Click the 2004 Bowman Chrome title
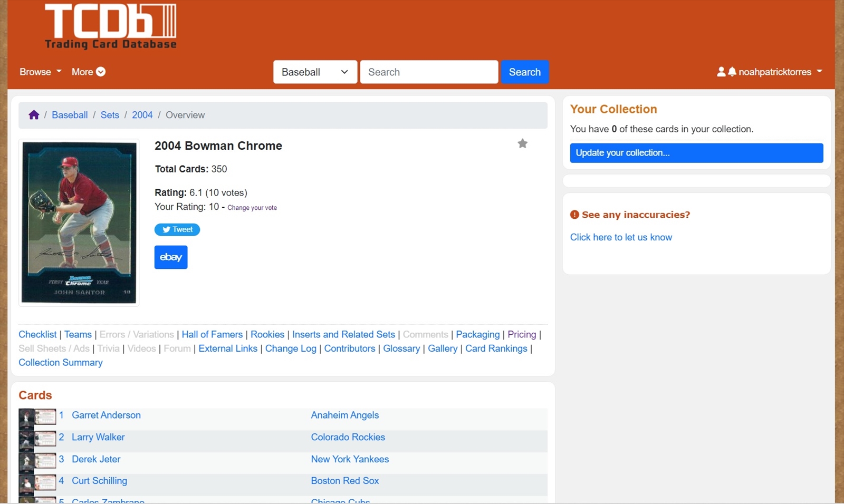Viewport: 844px width, 504px height. click(x=218, y=146)
